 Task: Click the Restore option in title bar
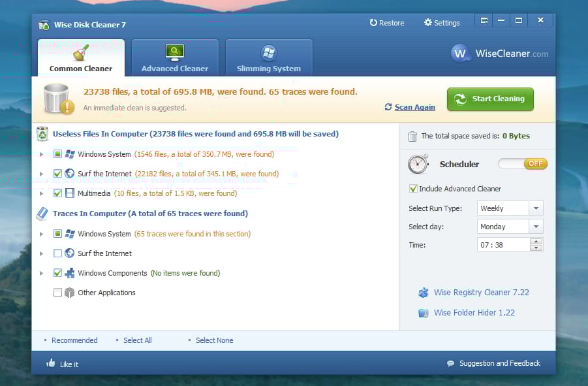click(386, 23)
